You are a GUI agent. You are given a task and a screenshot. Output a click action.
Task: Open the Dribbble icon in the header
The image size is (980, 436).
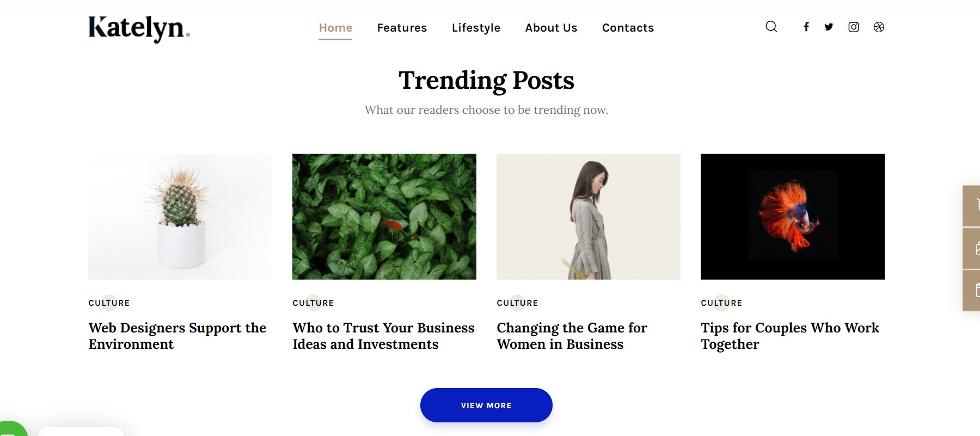[879, 27]
